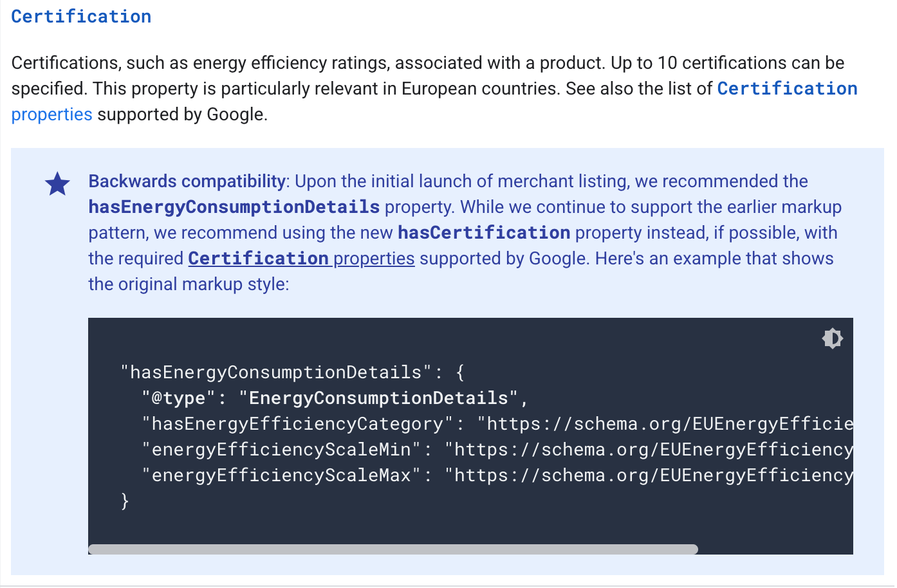This screenshot has width=897, height=588.
Task: Click 'hasEnergyEfficiencyCategory' code line
Action: click(497, 424)
